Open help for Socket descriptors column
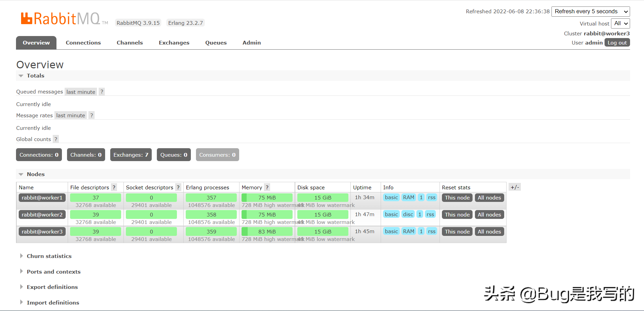 [178, 187]
